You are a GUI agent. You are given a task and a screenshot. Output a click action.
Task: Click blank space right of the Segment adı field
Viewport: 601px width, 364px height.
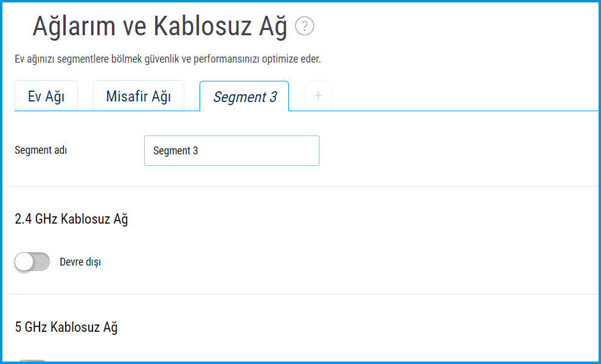point(456,151)
